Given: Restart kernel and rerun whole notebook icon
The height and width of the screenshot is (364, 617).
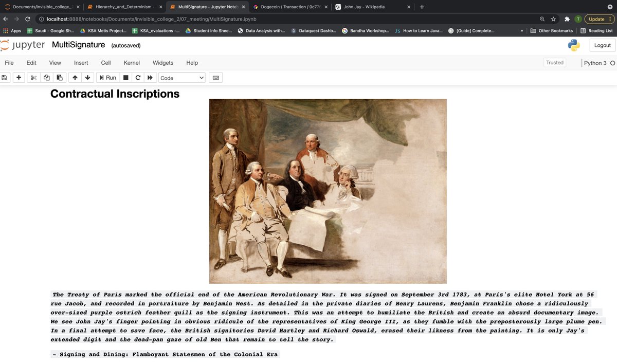Looking at the screenshot, I should tap(150, 78).
